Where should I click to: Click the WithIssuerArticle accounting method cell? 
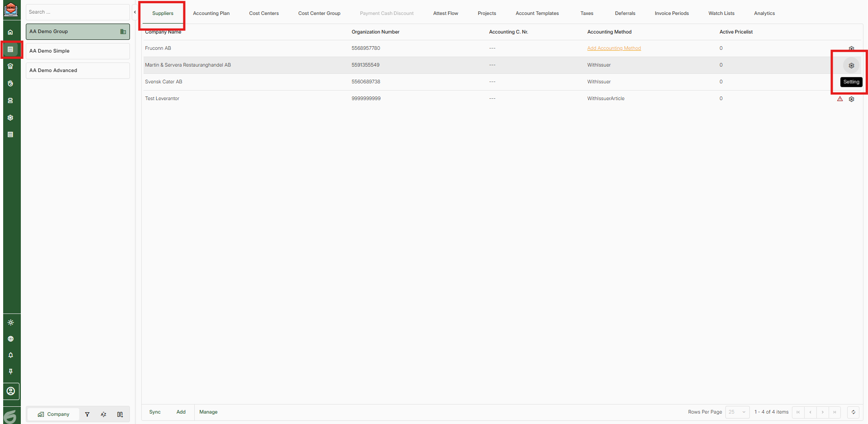606,99
